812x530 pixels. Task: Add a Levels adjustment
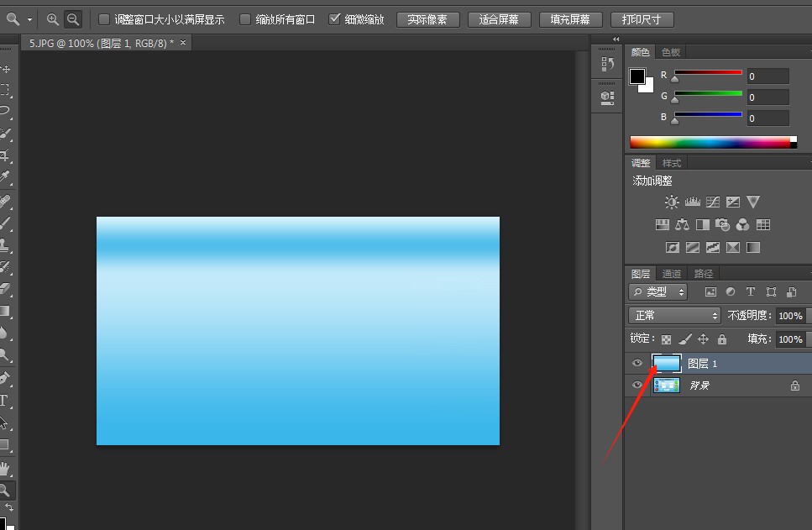click(x=693, y=202)
